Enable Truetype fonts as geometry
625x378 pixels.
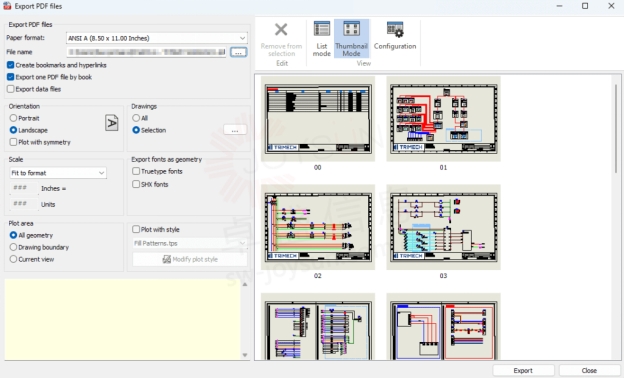[136, 171]
